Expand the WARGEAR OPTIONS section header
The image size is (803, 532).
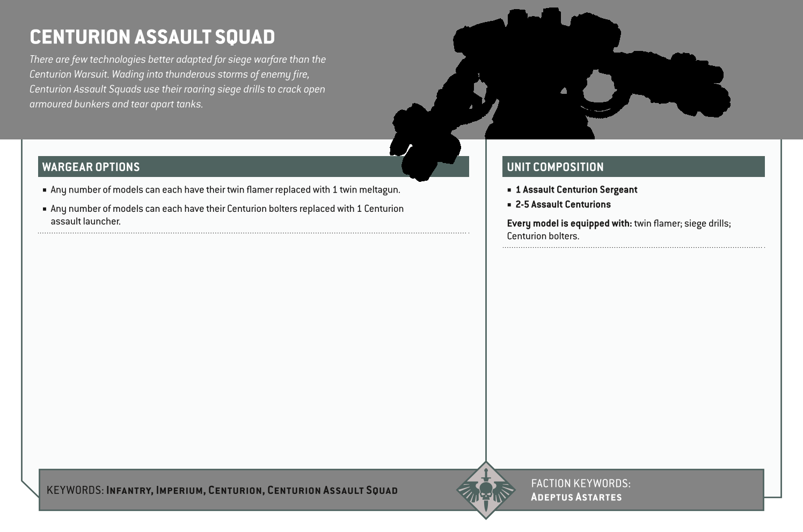pyautogui.click(x=89, y=167)
